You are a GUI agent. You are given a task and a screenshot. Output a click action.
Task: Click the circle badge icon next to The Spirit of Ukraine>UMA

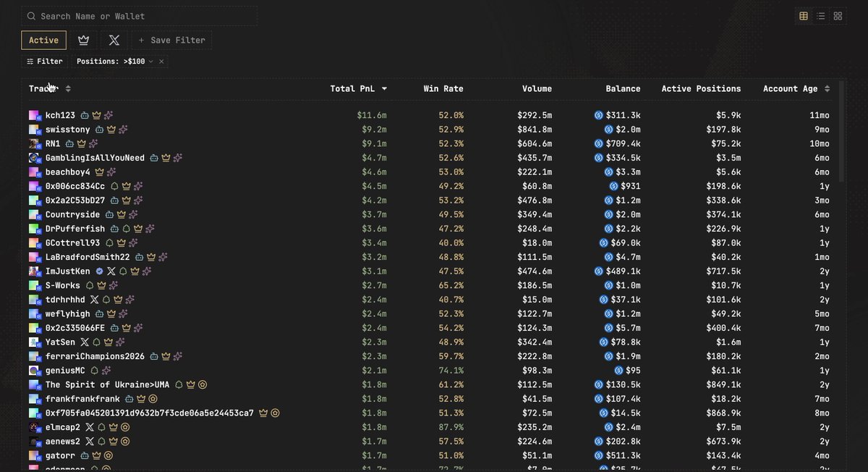pyautogui.click(x=203, y=384)
